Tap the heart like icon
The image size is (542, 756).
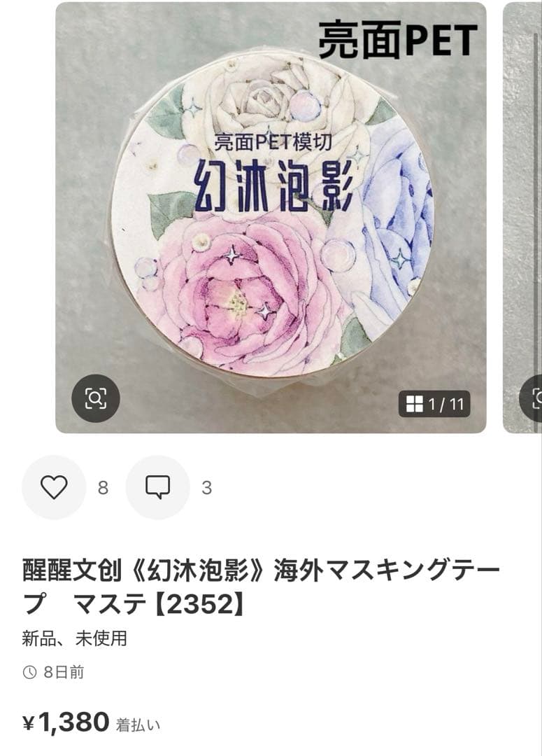click(x=54, y=487)
